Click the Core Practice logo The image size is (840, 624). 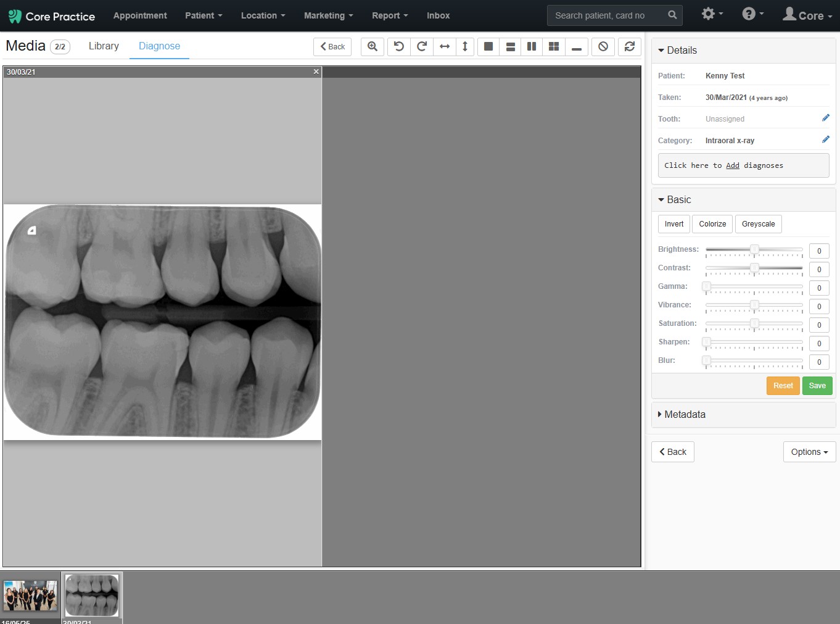[x=52, y=16]
